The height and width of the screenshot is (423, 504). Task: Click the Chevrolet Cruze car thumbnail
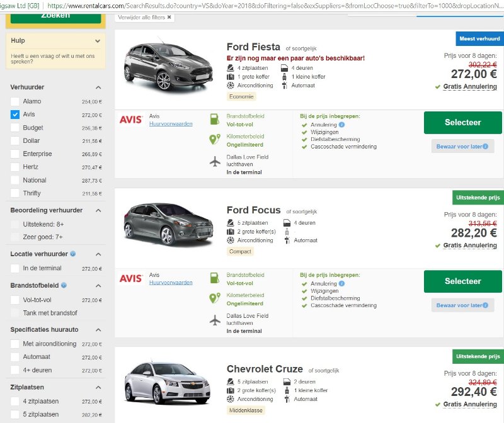(154, 385)
